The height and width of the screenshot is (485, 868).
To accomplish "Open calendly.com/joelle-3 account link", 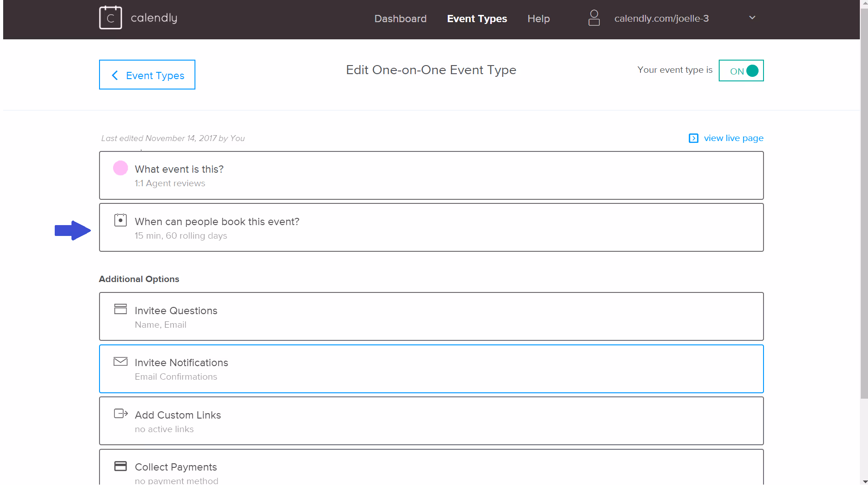I will coord(661,19).
